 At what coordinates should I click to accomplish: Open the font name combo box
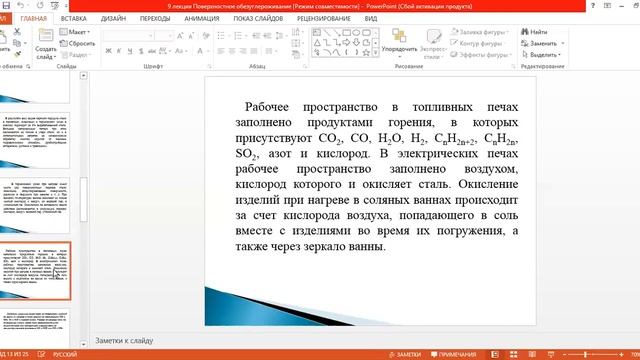[x=128, y=36]
